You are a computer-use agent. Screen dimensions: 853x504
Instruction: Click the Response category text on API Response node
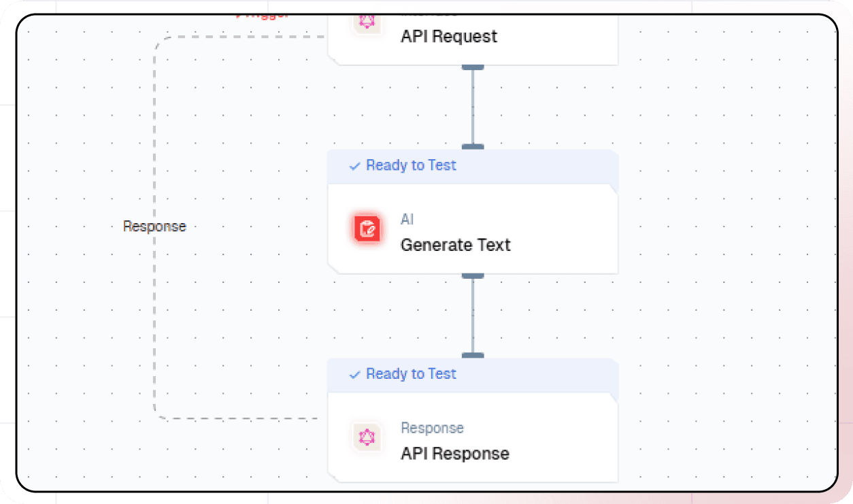432,428
